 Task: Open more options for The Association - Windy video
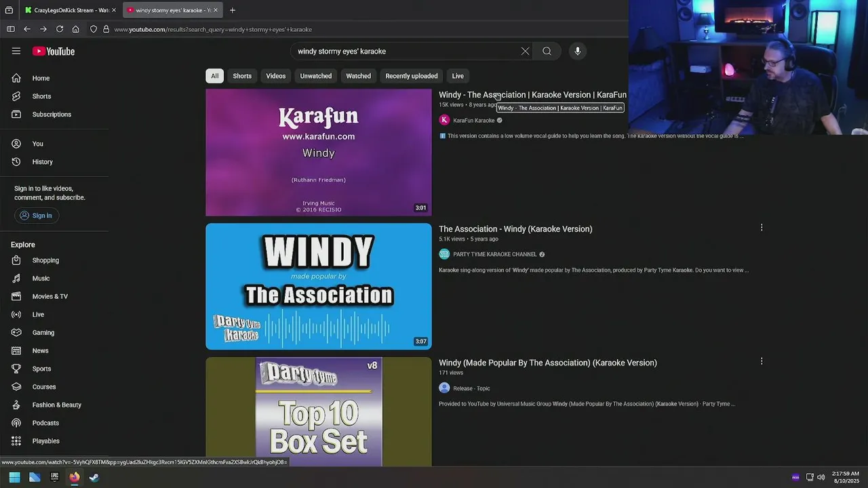[x=762, y=228]
